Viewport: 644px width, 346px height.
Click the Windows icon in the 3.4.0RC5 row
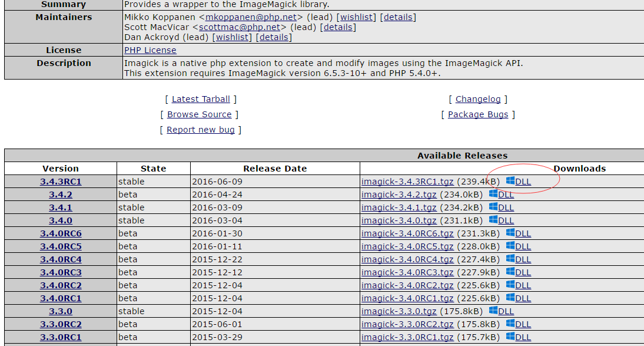[510, 246]
